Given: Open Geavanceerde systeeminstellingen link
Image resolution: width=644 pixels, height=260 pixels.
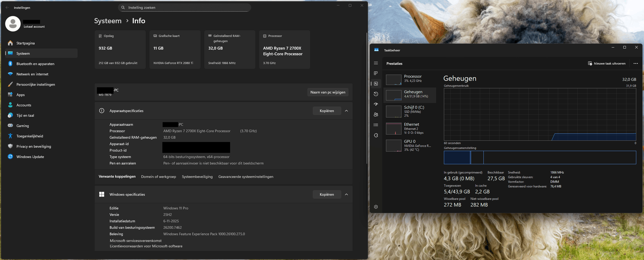Looking at the screenshot, I should [246, 177].
